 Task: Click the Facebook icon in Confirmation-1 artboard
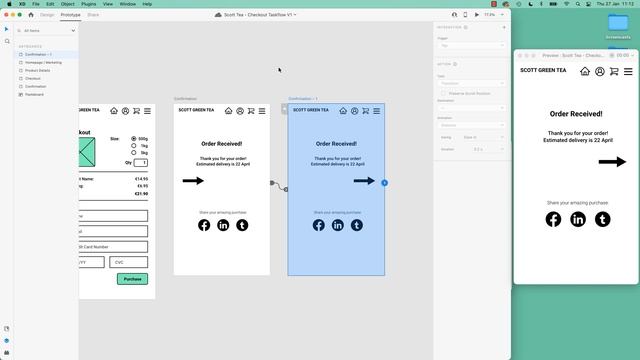tap(319, 225)
